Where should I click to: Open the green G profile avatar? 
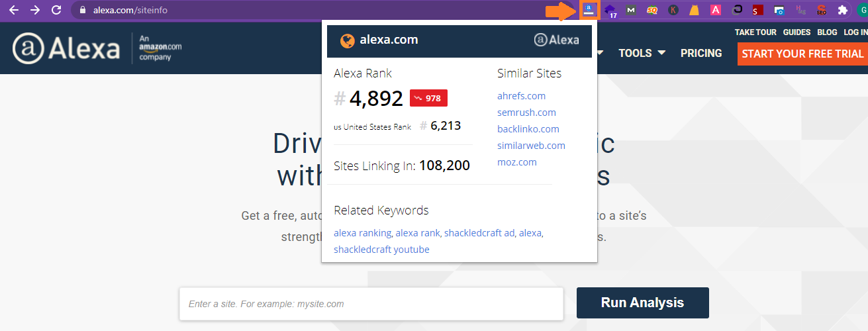[862, 10]
